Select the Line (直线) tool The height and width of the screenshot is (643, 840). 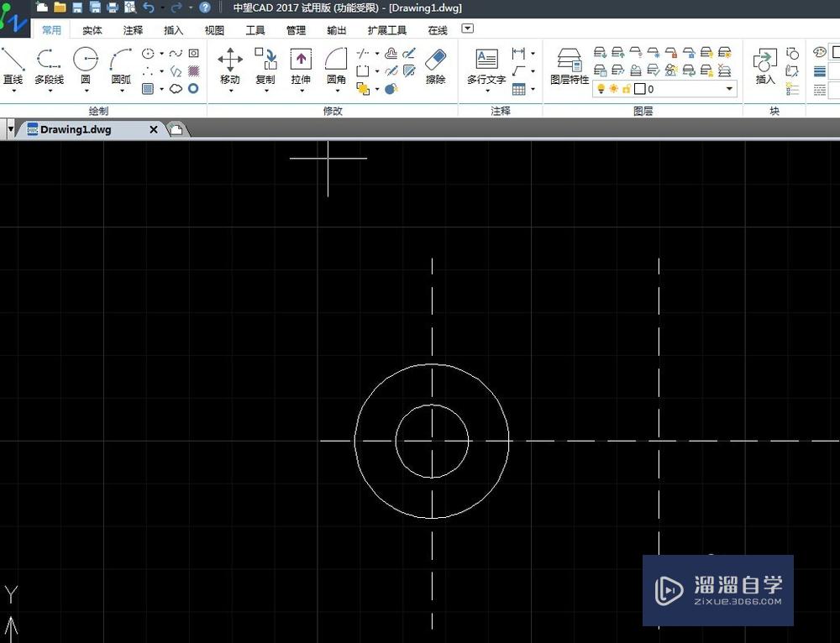(13, 65)
